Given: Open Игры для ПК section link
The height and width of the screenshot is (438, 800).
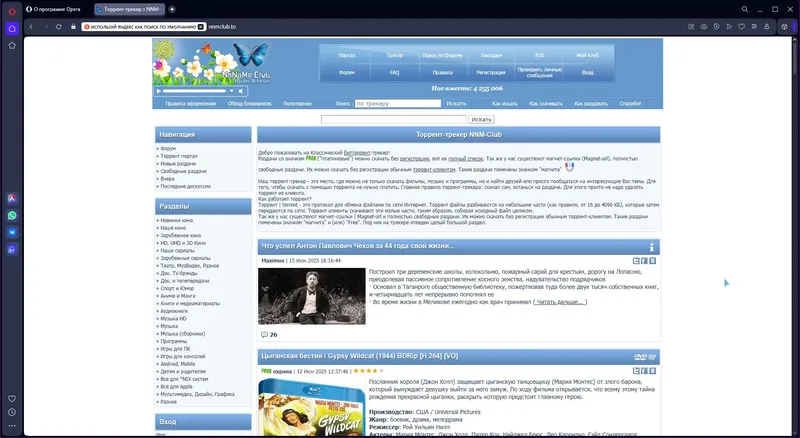Looking at the screenshot, I should pos(175,349).
